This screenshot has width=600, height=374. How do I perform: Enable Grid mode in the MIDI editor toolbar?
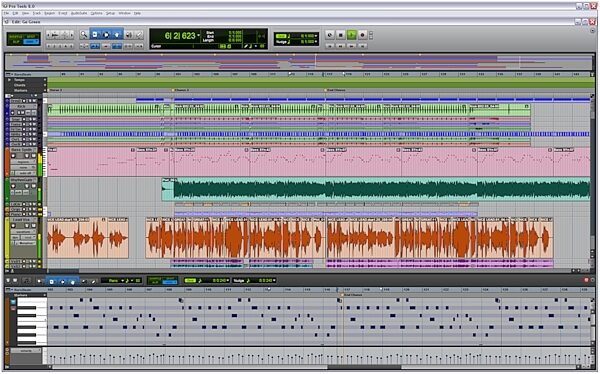pyautogui.click(x=170, y=282)
